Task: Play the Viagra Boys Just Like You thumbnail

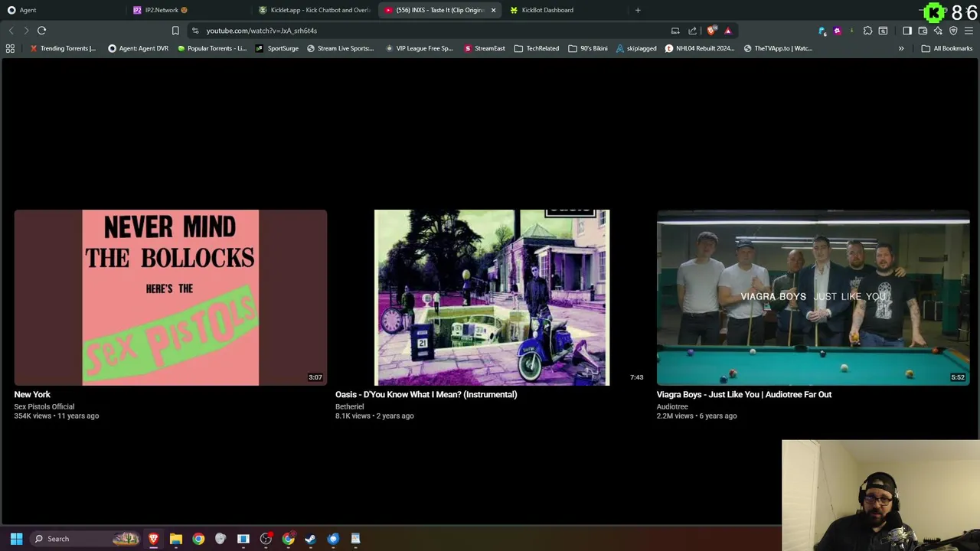Action: 813,298
